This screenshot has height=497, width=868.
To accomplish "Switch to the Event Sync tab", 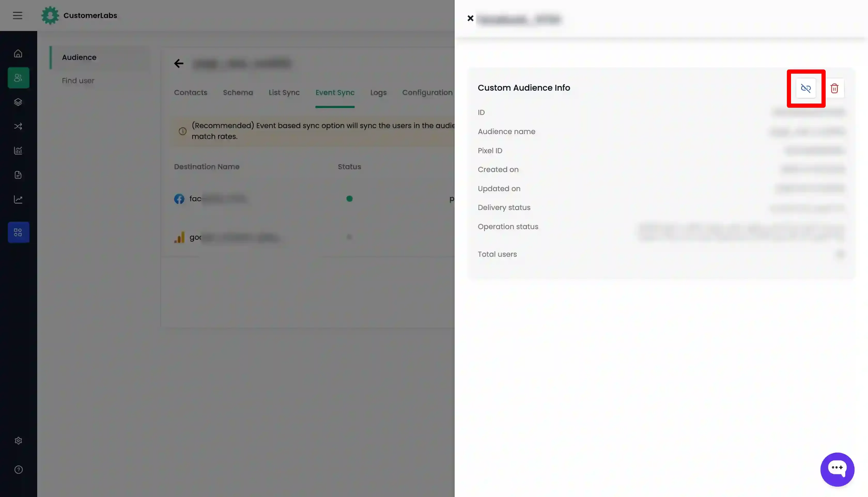I will pos(335,92).
